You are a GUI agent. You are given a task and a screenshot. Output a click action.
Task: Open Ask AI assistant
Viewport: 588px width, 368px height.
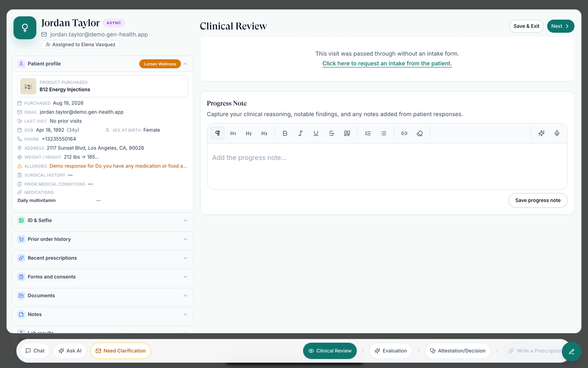pyautogui.click(x=70, y=351)
